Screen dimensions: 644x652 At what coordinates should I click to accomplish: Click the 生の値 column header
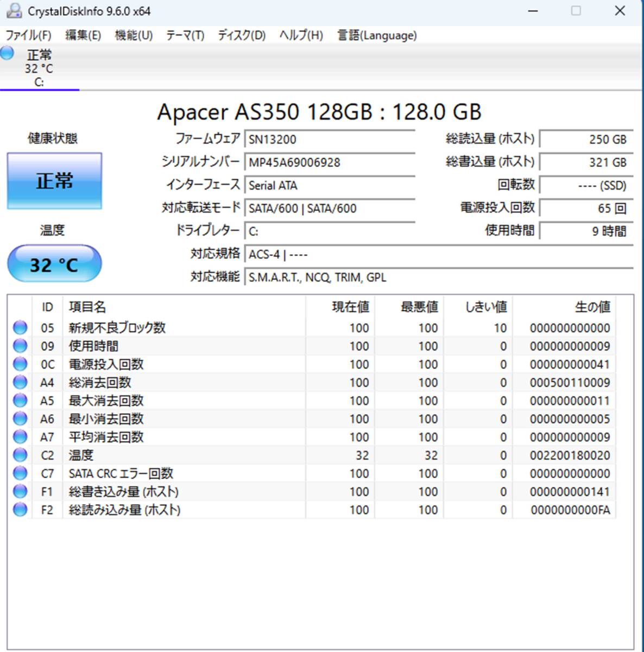(x=592, y=307)
